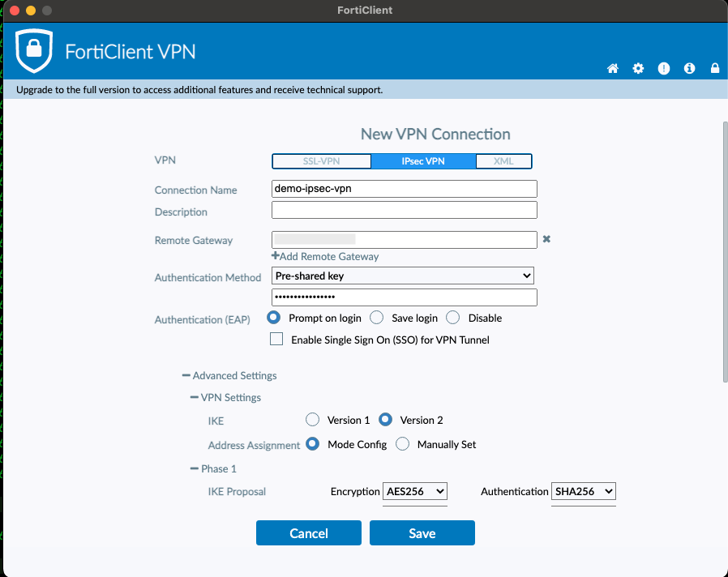Minimize the FortiClient window

31,11
